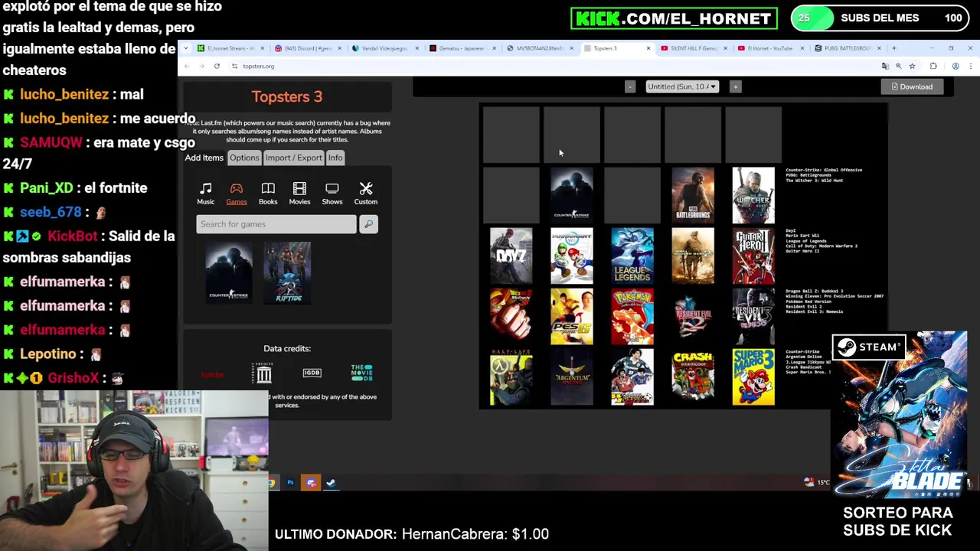Viewport: 980px width, 551px height.
Task: Click the Mario Kart Wii cover
Action: [571, 256]
